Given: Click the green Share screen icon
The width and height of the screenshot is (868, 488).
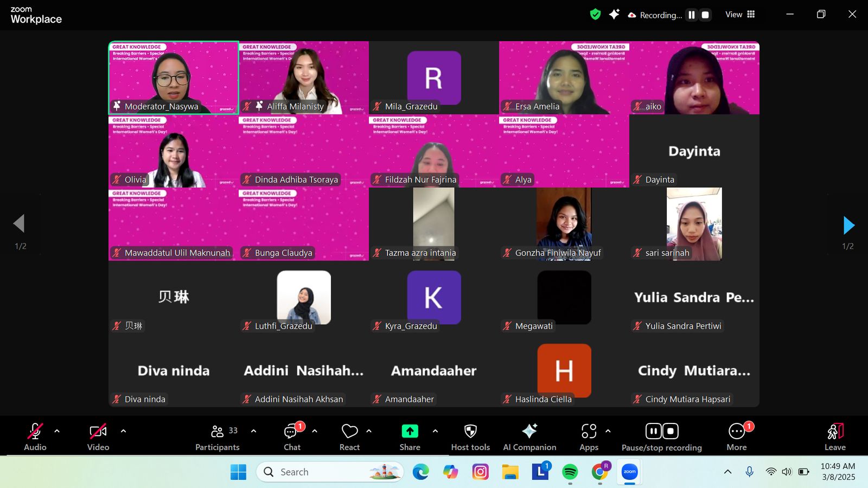Looking at the screenshot, I should (410, 432).
